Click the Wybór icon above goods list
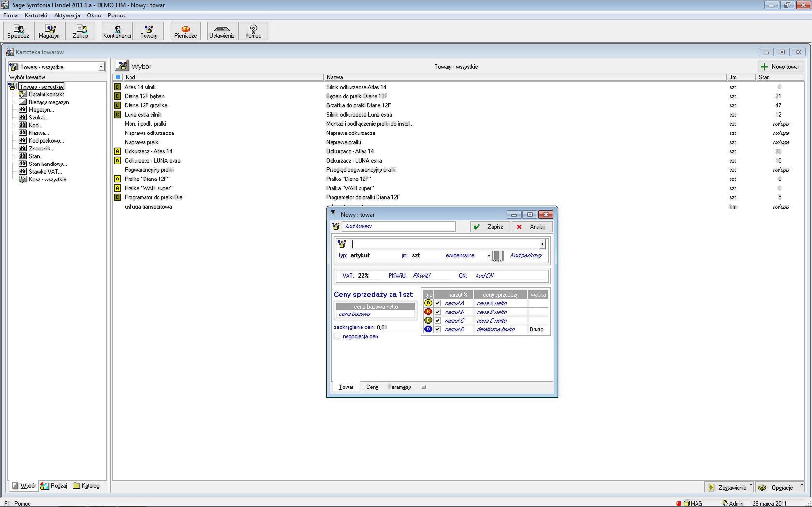Viewport: 812px width, 507px height. click(x=122, y=66)
